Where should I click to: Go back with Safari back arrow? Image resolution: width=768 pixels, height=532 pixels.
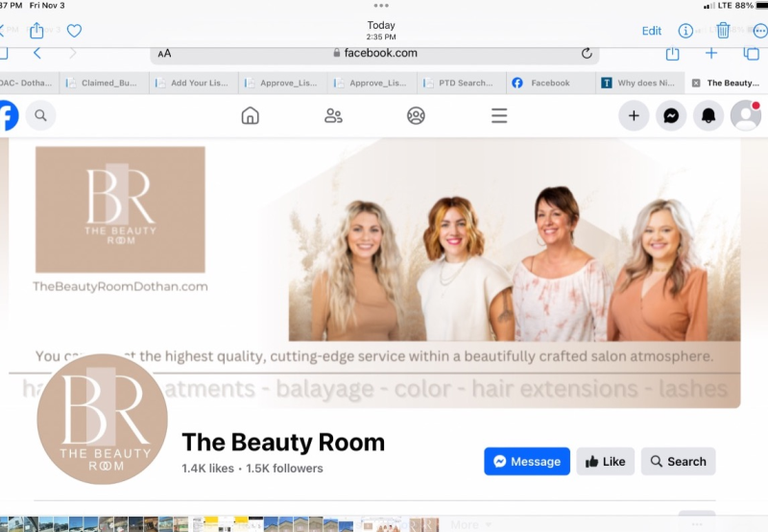tap(37, 53)
